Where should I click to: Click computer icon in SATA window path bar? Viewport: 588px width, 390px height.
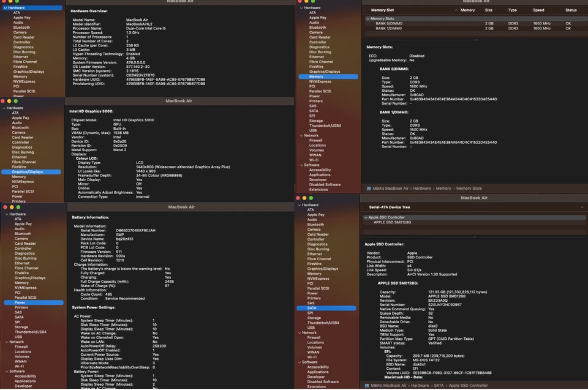click(x=367, y=386)
